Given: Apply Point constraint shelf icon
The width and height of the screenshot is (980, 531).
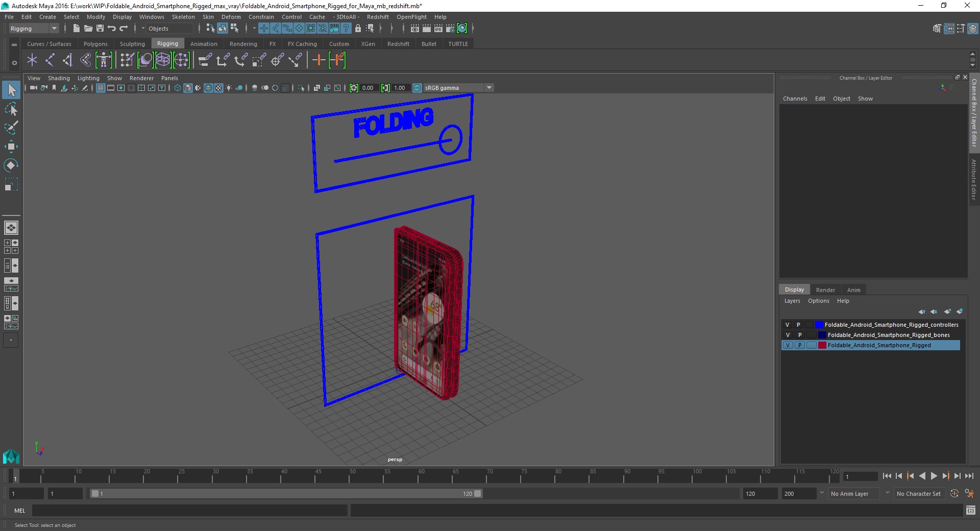Looking at the screenshot, I should coord(223,60).
